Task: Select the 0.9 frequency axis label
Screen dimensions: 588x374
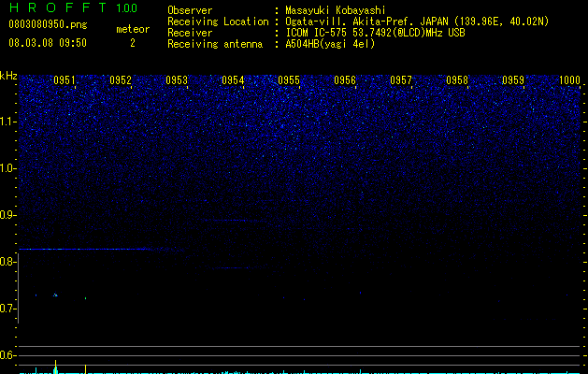Action: tap(8, 215)
